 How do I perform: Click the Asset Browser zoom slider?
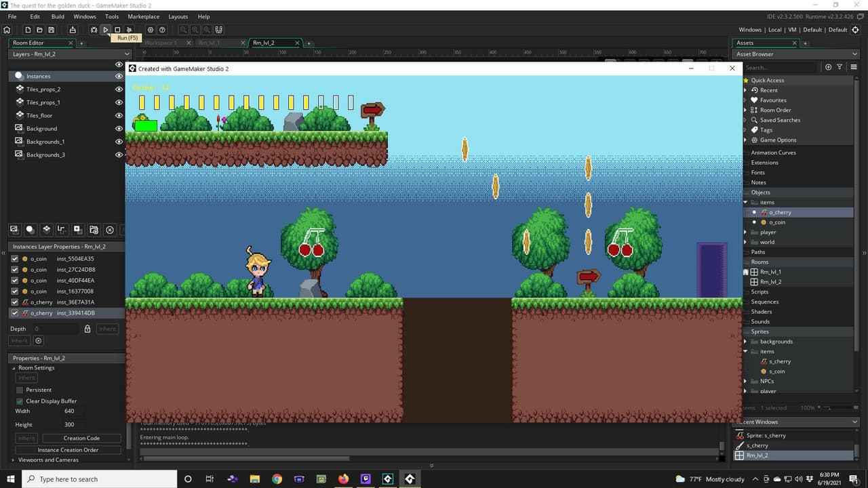pos(838,408)
